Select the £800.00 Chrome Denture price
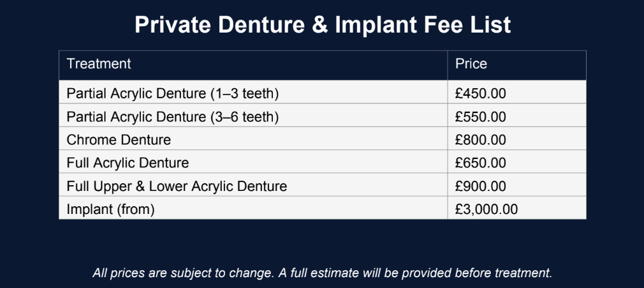 481,140
